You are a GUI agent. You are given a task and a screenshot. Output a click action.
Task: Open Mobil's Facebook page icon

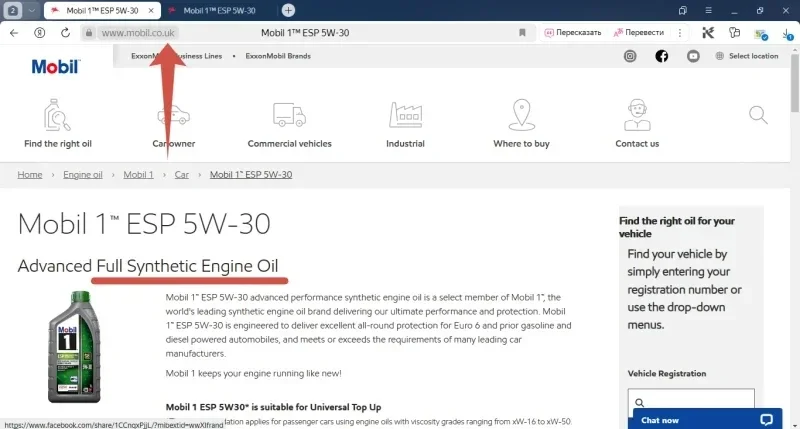662,56
